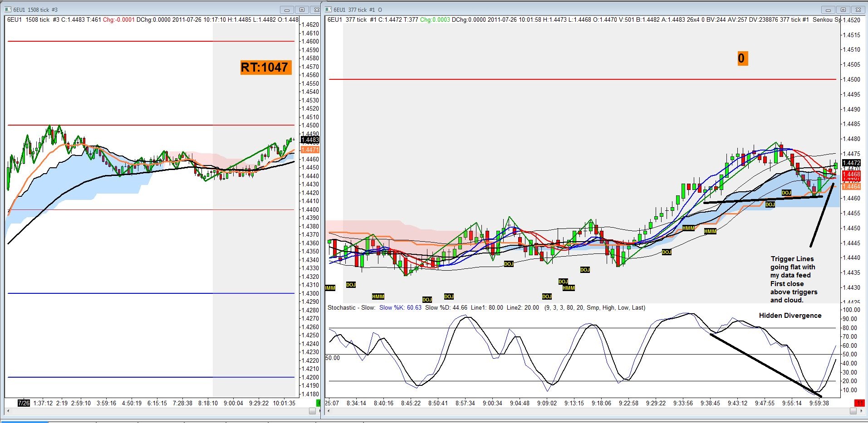Click the 8:34:14 time label on right chart

[356, 403]
